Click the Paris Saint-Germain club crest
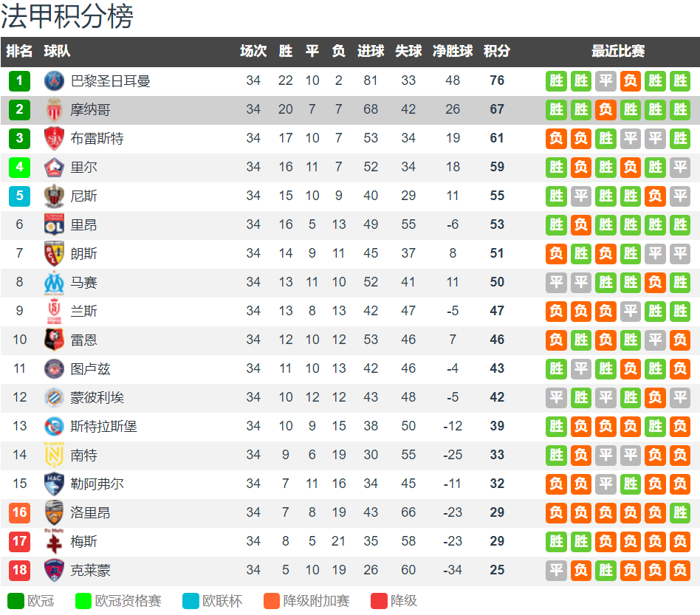 point(54,80)
